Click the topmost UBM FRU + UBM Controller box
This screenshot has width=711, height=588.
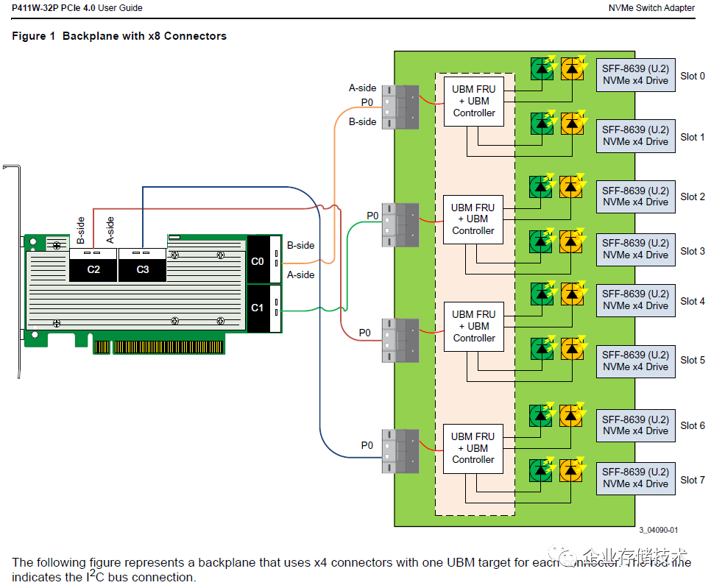(474, 102)
